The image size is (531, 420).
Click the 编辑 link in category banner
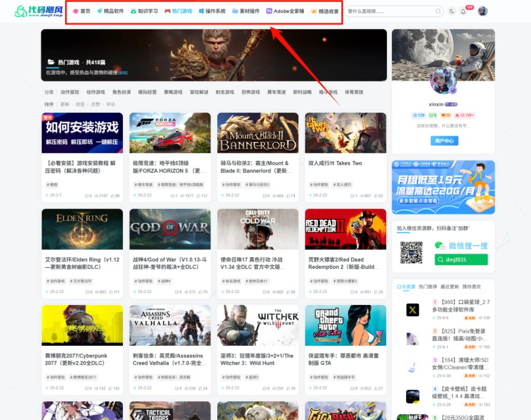pyautogui.click(x=122, y=73)
